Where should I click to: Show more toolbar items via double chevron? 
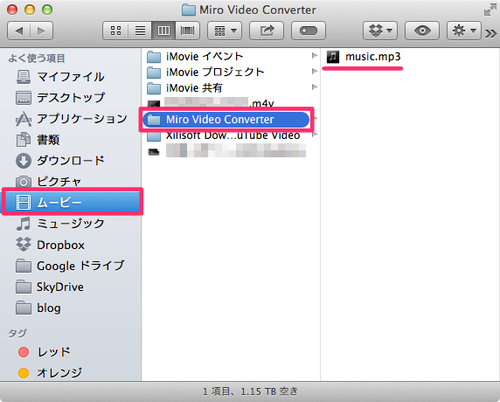491,33
